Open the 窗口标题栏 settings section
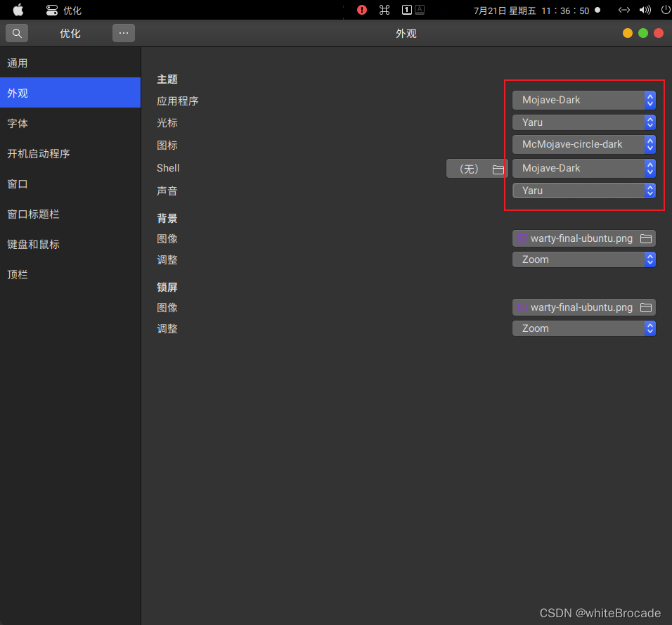 [x=70, y=214]
